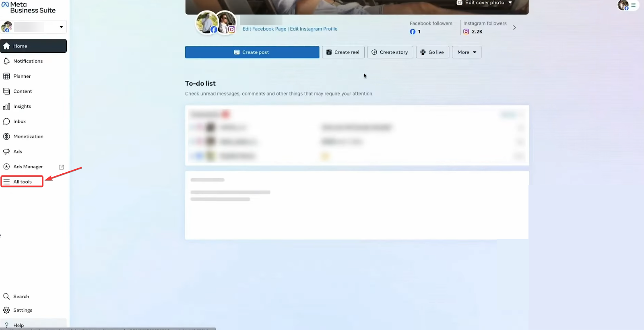The height and width of the screenshot is (330, 644).
Task: Click the Meta Business Suite logo
Action: tap(29, 7)
